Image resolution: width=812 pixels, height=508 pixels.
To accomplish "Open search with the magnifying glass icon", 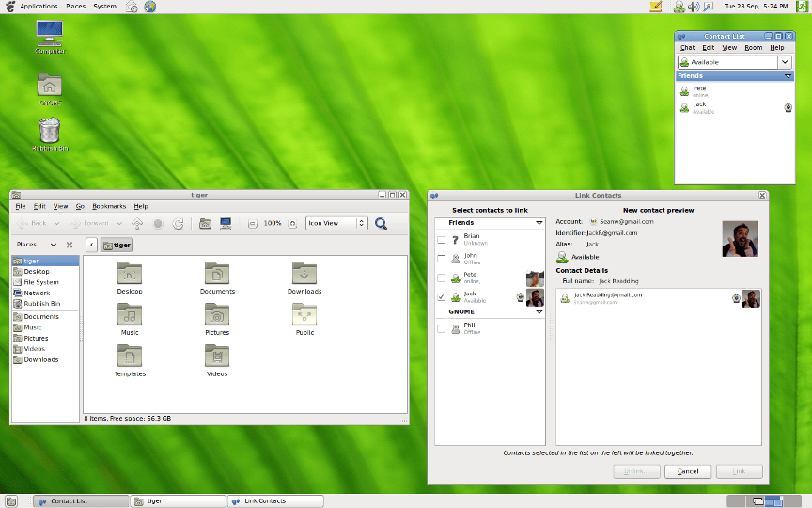I will (x=382, y=223).
